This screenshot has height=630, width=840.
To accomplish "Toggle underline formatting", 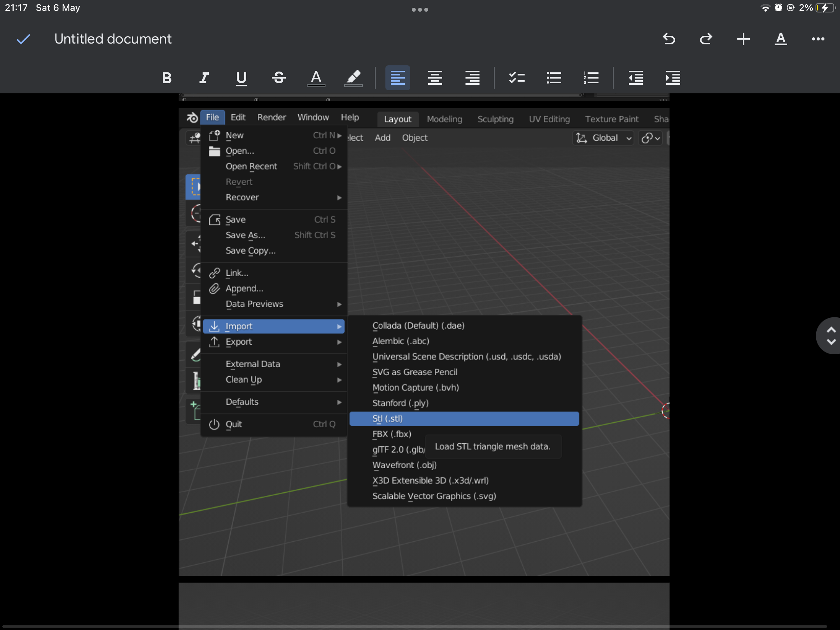I will [241, 79].
